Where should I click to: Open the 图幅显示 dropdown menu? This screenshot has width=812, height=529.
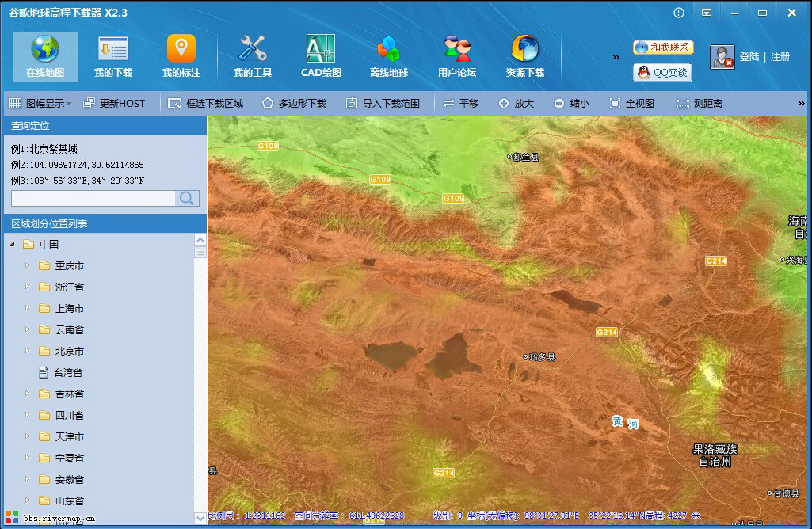pyautogui.click(x=40, y=104)
